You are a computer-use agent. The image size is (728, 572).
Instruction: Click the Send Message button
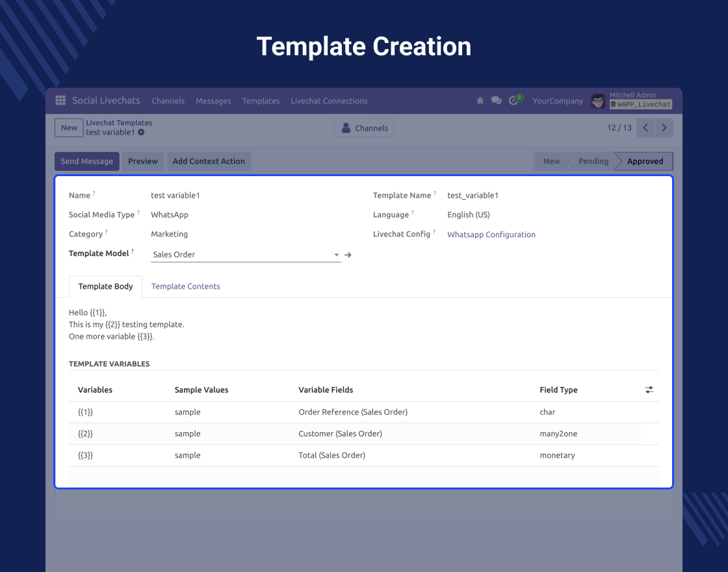(x=87, y=161)
